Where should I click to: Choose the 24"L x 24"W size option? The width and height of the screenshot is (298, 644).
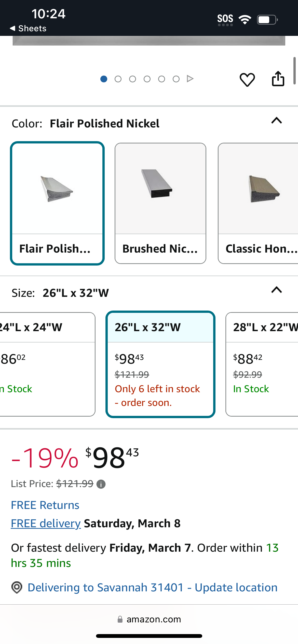[47, 364]
